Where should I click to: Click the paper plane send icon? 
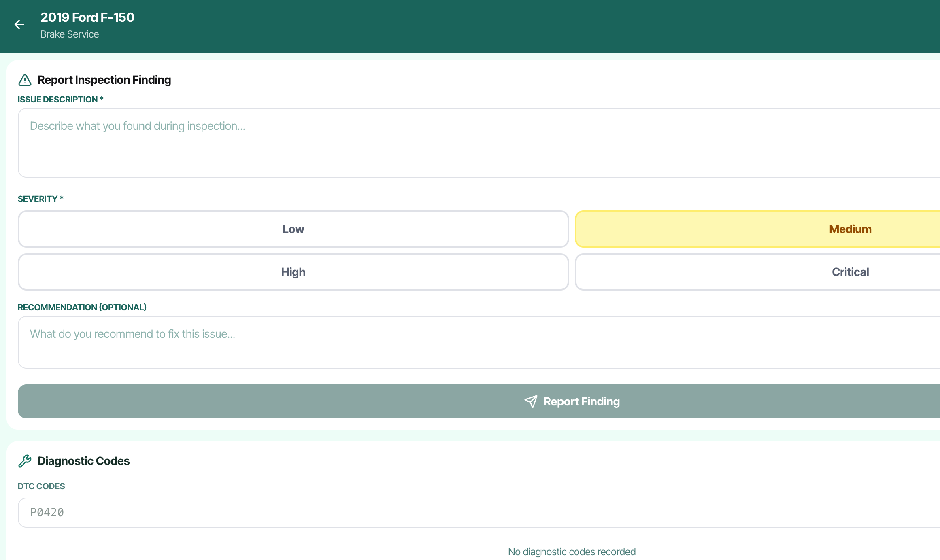[x=531, y=401]
